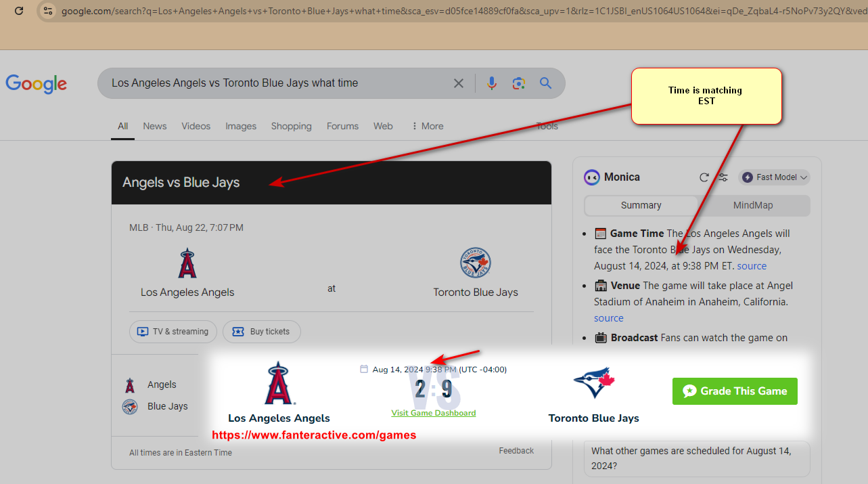
Task: Start voice search with the microphone icon
Action: 492,83
